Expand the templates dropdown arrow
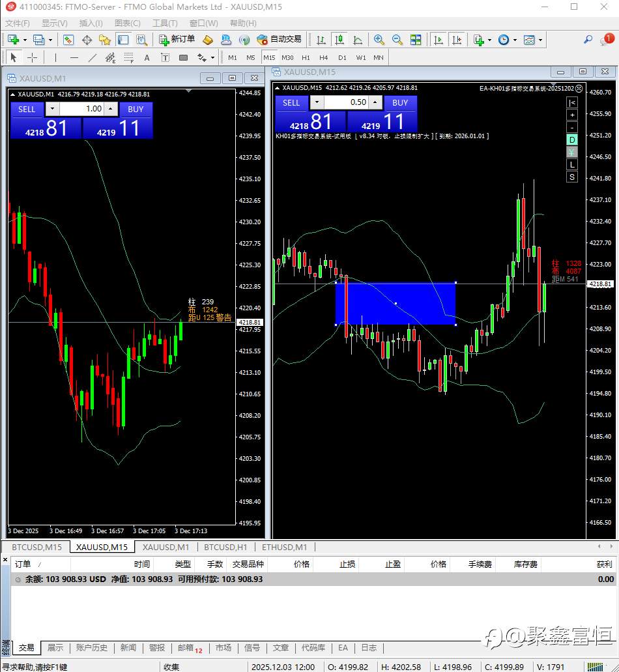The width and height of the screenshot is (619, 672). click(541, 40)
